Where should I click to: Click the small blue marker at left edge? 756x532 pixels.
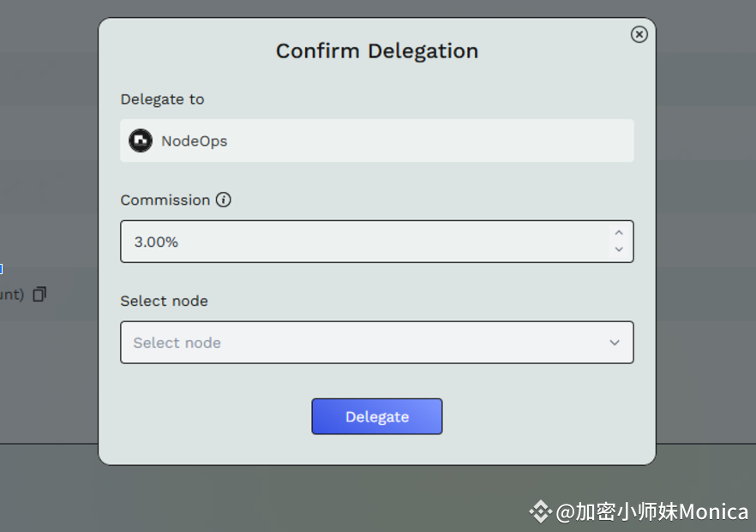pyautogui.click(x=1, y=269)
